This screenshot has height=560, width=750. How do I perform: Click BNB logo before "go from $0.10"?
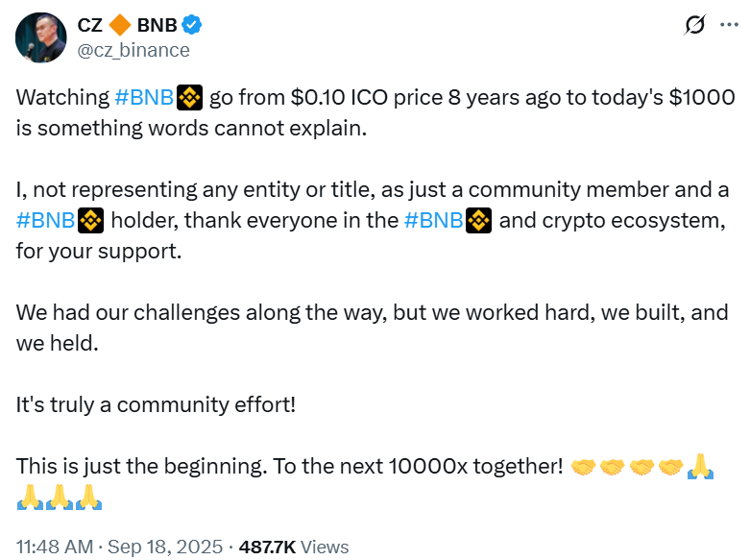(x=189, y=97)
